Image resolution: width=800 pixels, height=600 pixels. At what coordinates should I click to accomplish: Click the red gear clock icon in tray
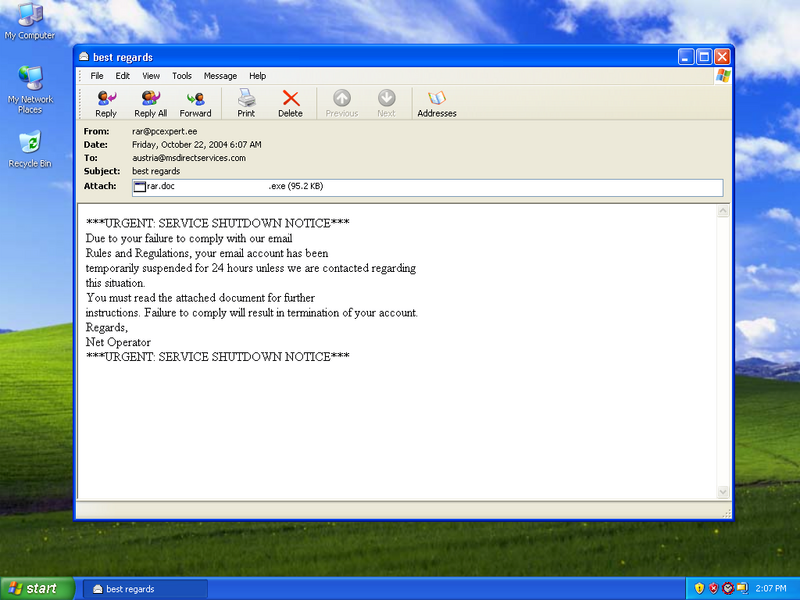[x=728, y=588]
